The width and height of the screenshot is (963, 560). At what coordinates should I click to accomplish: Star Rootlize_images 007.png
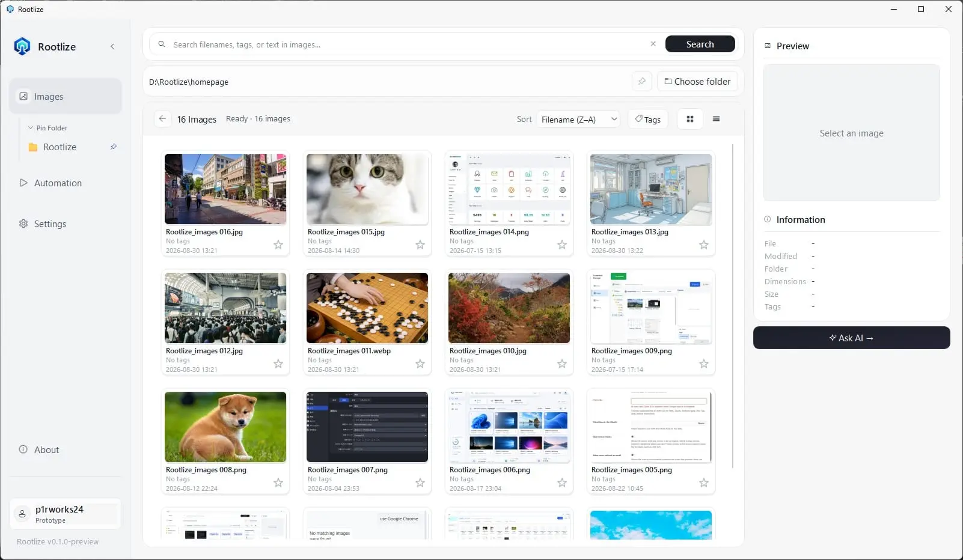(420, 482)
